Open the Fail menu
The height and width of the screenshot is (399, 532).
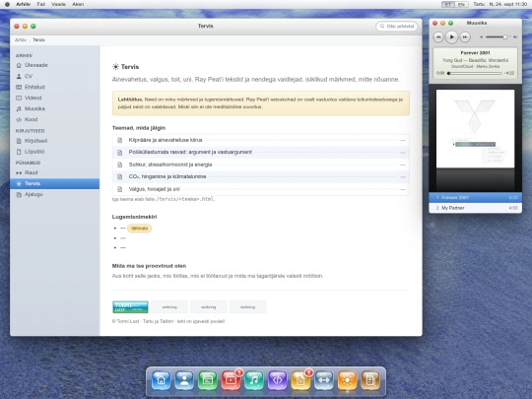[x=41, y=4]
